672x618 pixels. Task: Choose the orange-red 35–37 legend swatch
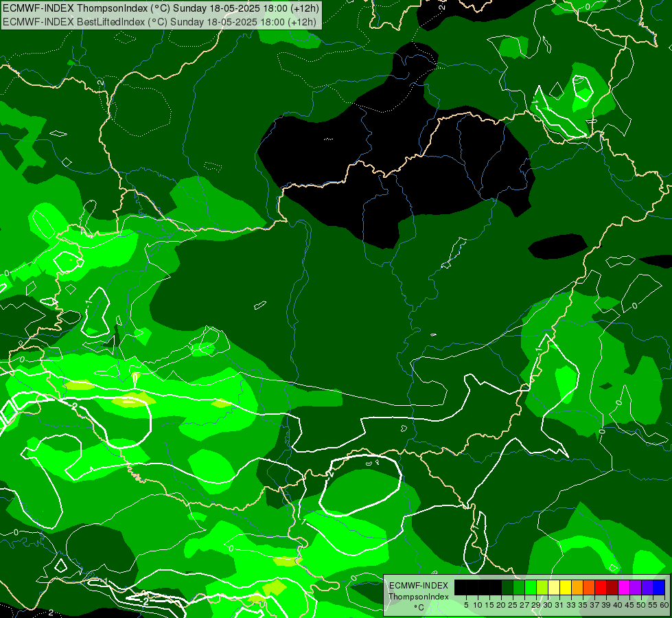click(x=589, y=588)
